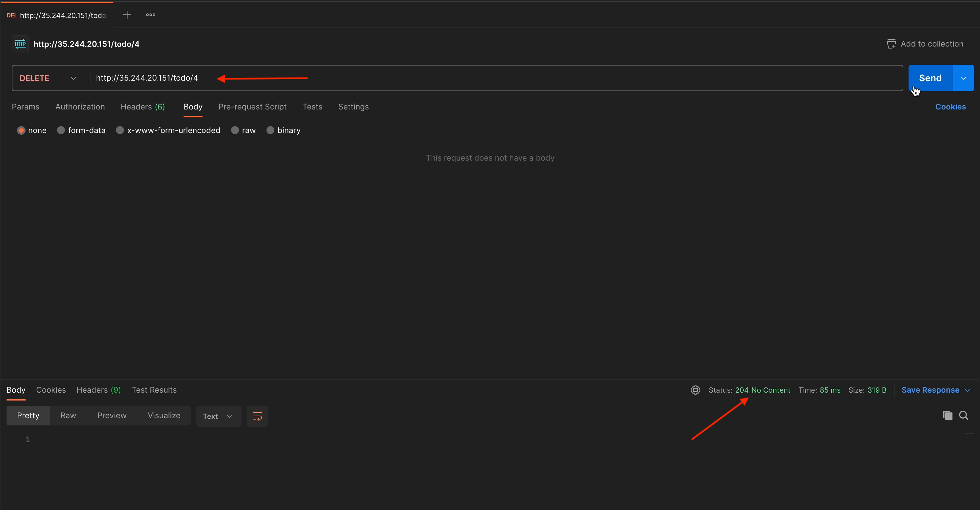This screenshot has width=980, height=510.
Task: Open a new request tab with plus icon
Action: 127,15
